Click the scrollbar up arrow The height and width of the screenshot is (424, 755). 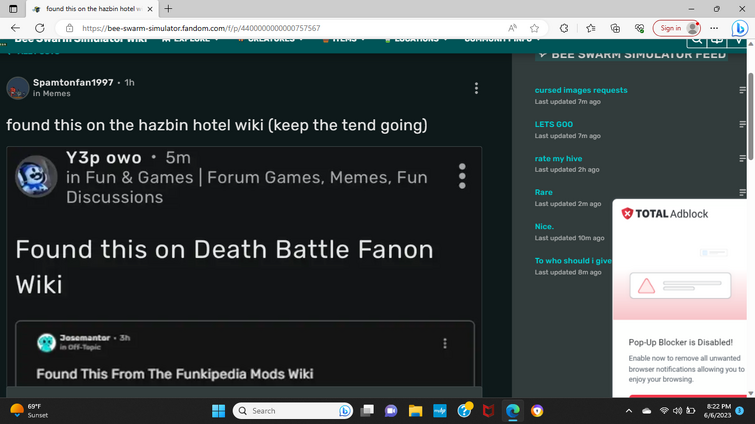750,44
